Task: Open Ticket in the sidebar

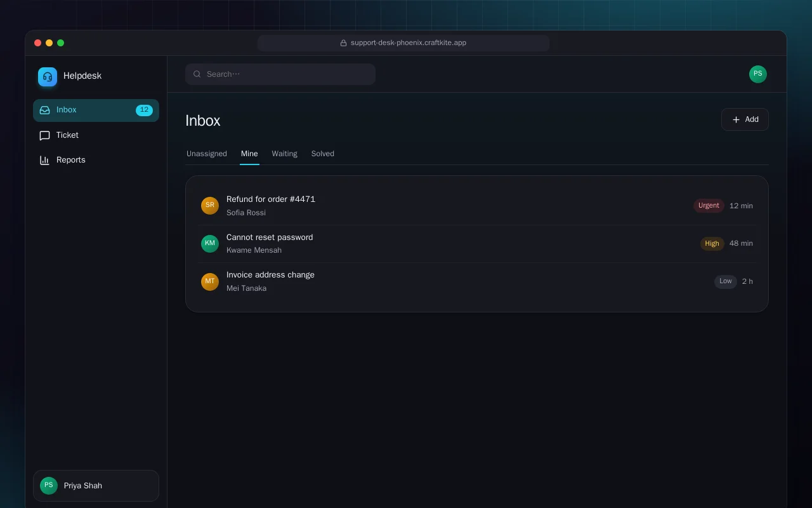Action: 96,135
